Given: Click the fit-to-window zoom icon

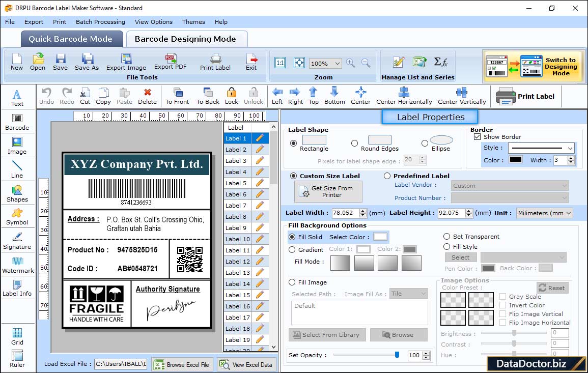Looking at the screenshot, I should (x=299, y=63).
